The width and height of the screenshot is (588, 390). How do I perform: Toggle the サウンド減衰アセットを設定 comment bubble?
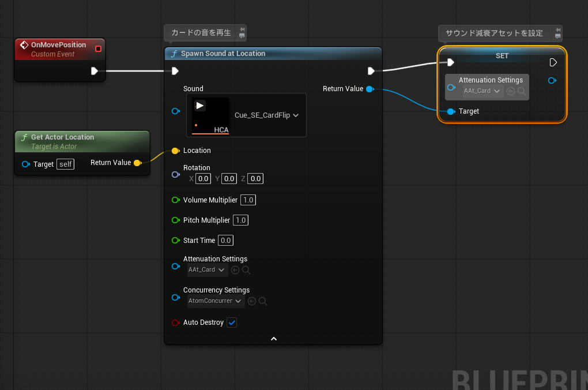[558, 36]
